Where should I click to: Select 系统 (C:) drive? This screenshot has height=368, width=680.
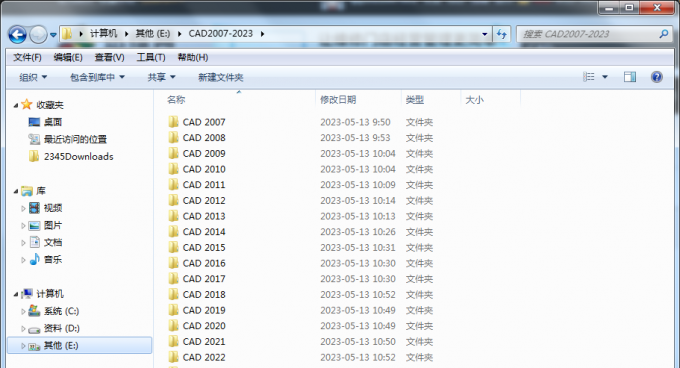pyautogui.click(x=61, y=311)
